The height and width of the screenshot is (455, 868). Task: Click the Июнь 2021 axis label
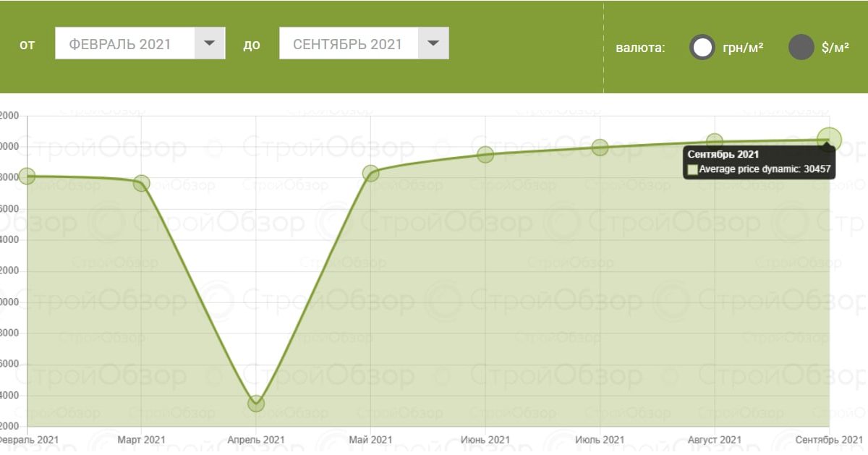pyautogui.click(x=485, y=440)
